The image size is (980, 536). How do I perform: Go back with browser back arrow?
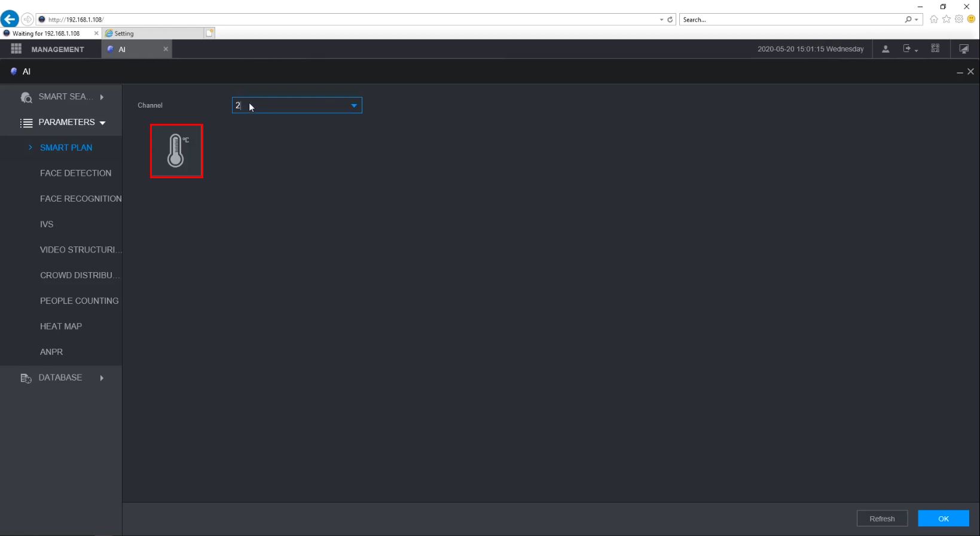tap(10, 19)
